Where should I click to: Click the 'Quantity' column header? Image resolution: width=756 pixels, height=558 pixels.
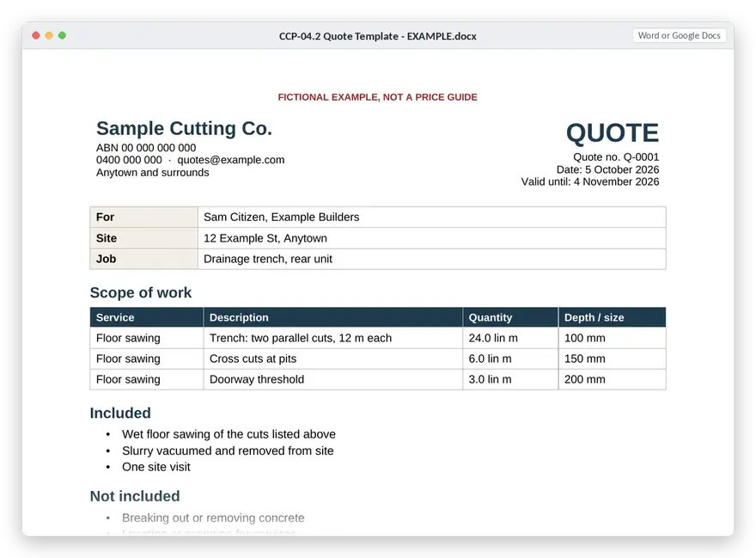click(510, 317)
